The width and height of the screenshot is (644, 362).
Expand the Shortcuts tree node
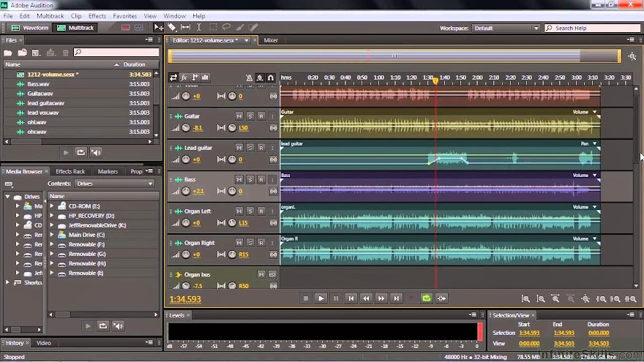point(7,282)
